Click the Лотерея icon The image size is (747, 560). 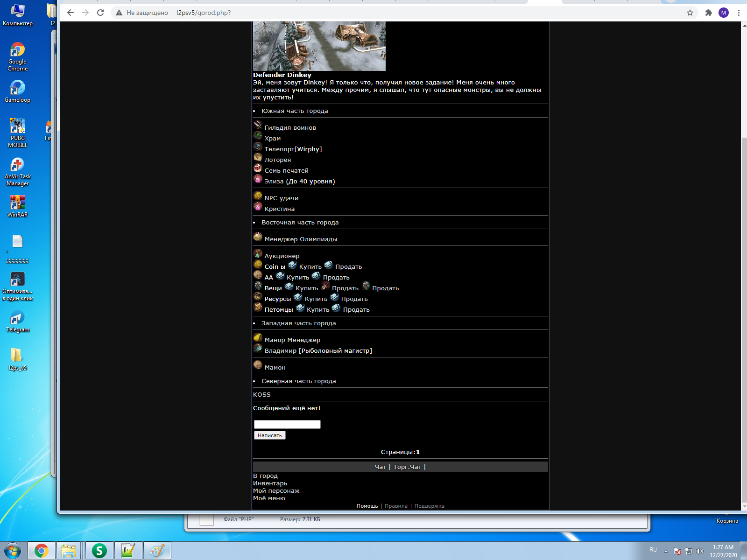click(258, 157)
